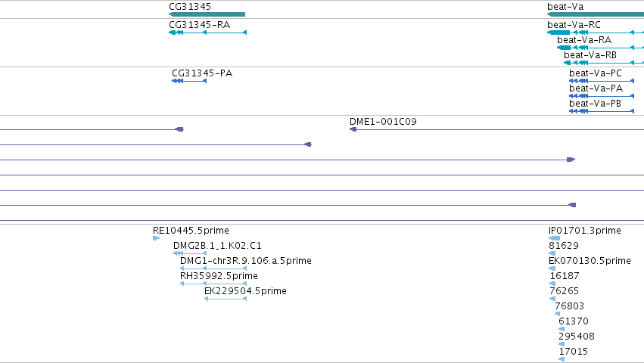
Task: Click the beat-Va-PB protein label
Action: pyautogui.click(x=595, y=104)
